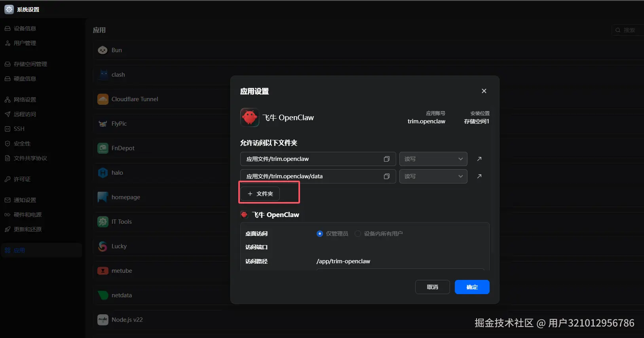
Task: Click the large 飞牛 OpenClaw app icon
Action: [x=250, y=117]
